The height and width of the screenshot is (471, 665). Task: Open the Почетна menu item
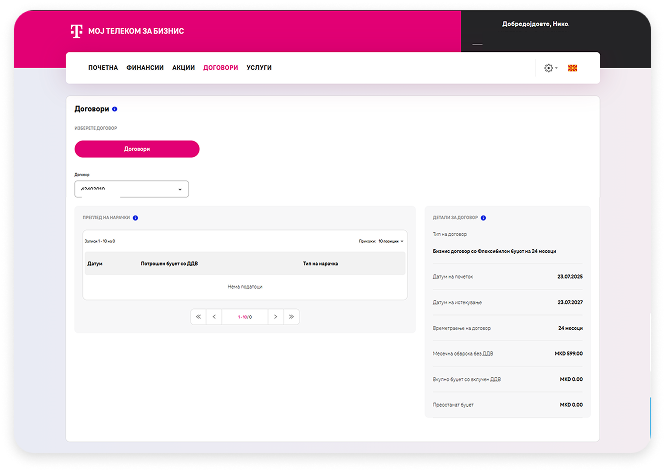coord(103,68)
